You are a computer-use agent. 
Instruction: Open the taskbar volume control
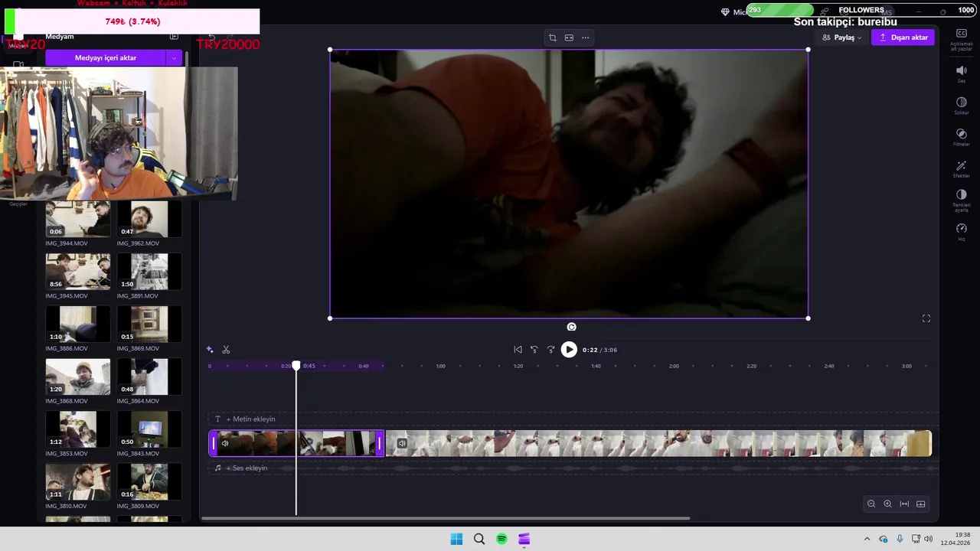point(929,539)
